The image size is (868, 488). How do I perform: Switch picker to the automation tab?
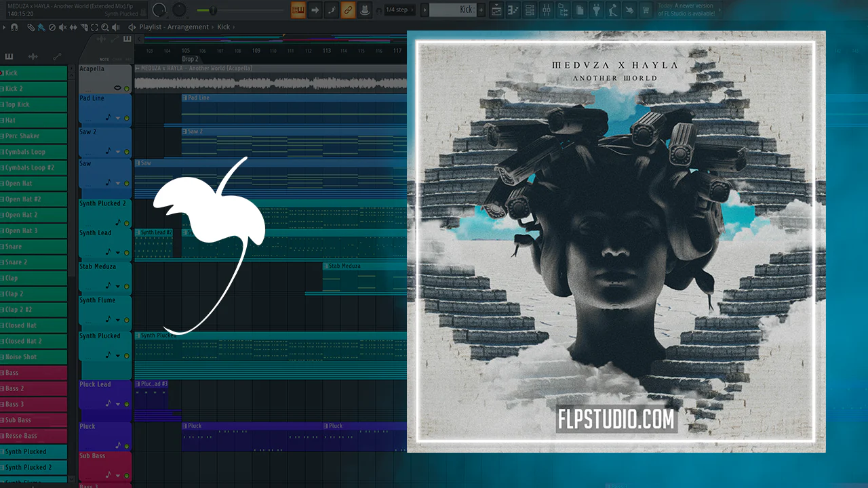(x=57, y=57)
